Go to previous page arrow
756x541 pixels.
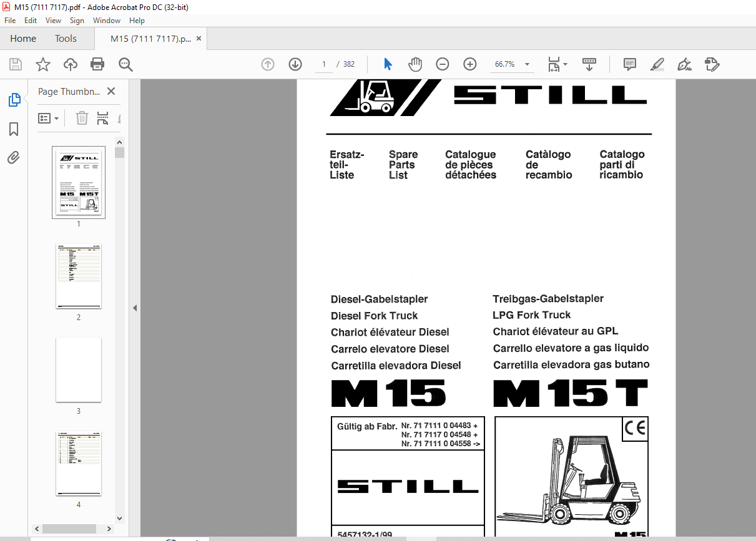(268, 64)
